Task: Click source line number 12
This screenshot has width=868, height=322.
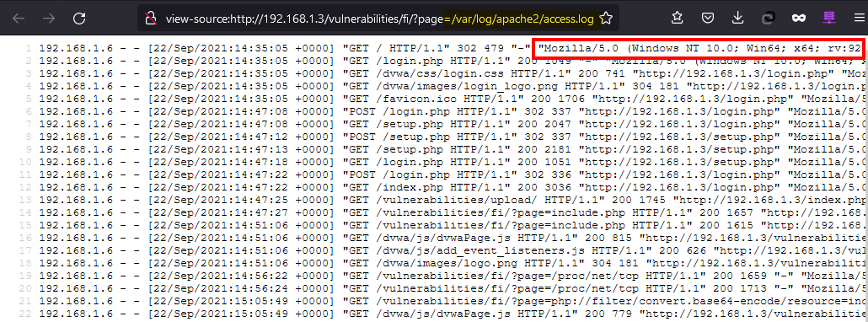Action: coord(26,188)
